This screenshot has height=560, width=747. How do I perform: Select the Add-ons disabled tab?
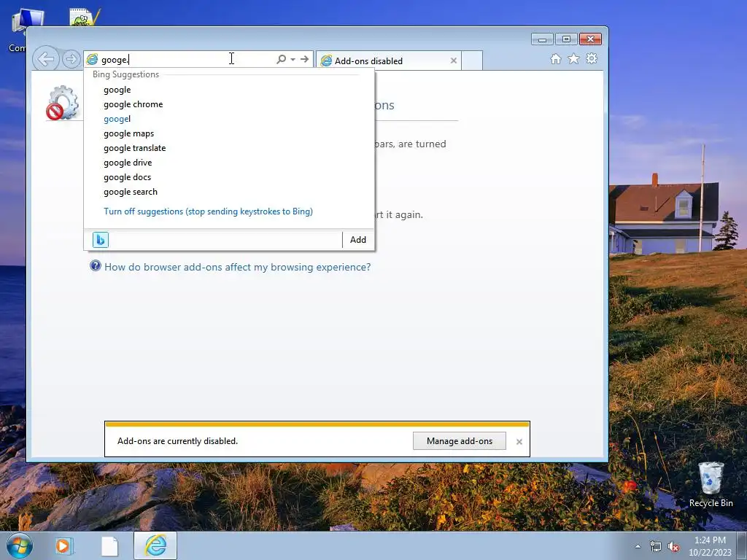[x=388, y=61]
